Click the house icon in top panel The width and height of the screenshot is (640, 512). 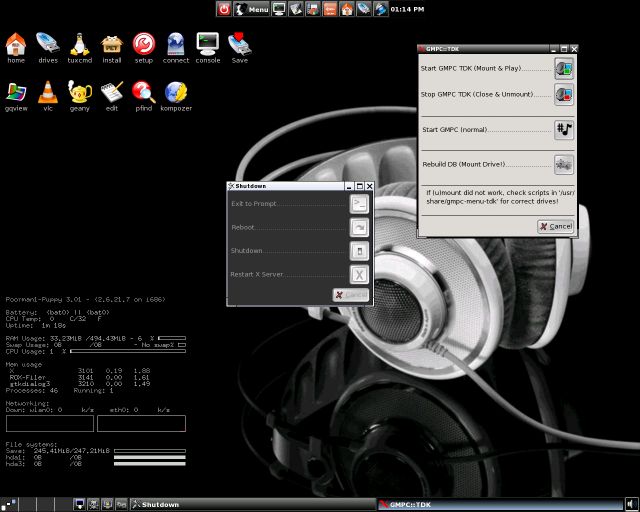coord(347,9)
